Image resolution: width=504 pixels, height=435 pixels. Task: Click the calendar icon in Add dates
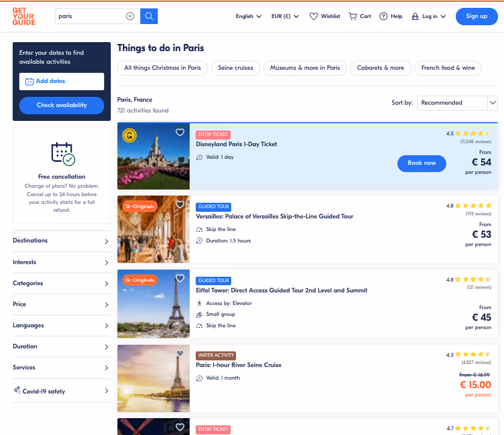click(30, 81)
